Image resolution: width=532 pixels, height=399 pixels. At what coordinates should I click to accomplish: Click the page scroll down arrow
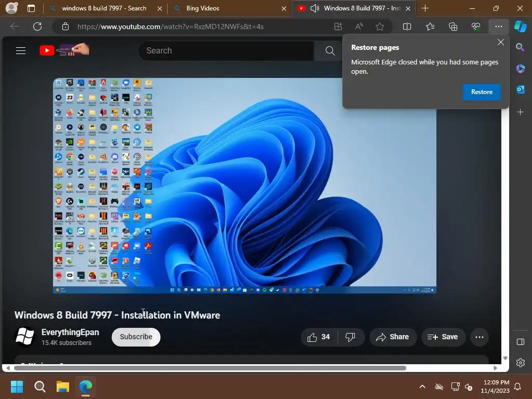click(x=505, y=358)
